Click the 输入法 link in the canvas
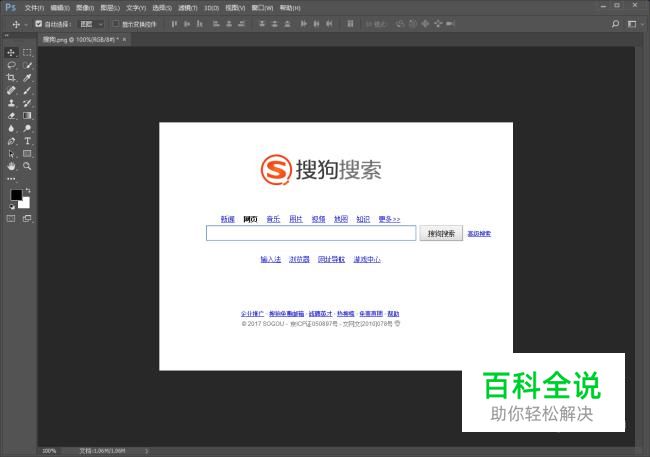This screenshot has width=650, height=457. [271, 260]
